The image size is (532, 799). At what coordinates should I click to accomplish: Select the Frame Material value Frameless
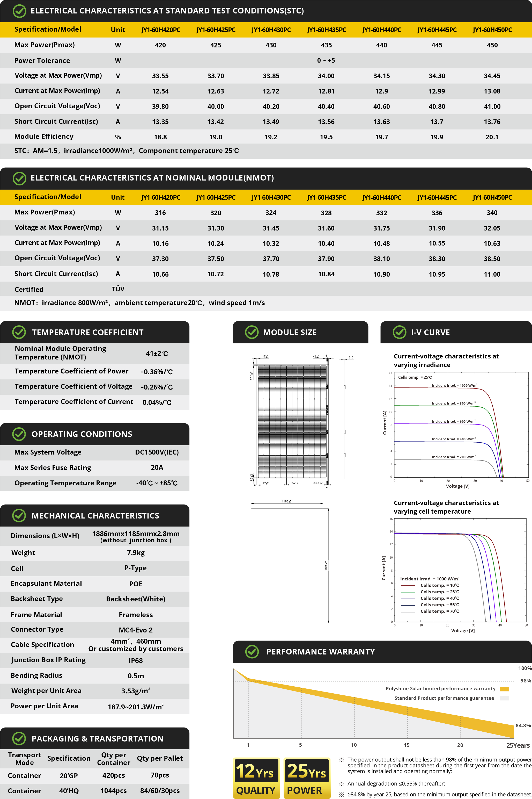click(x=136, y=615)
